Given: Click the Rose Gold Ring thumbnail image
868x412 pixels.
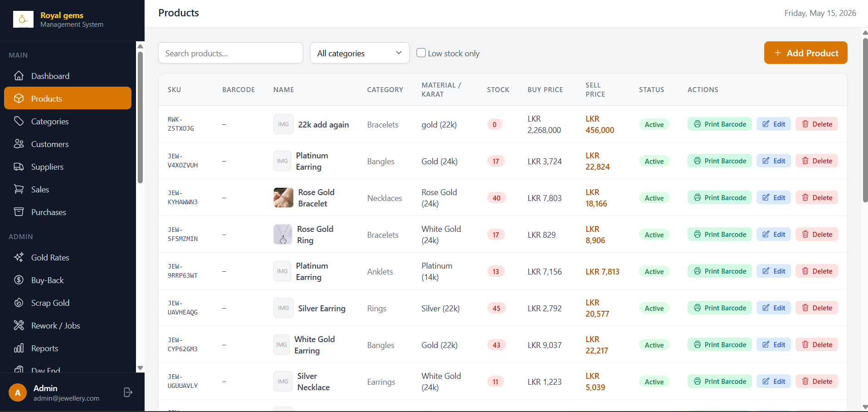Looking at the screenshot, I should [283, 235].
